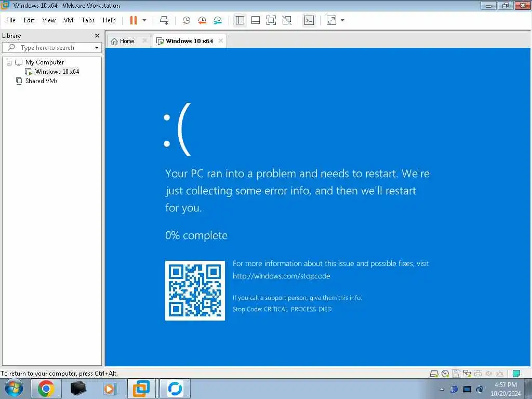Click the QR code on the blue screen
532x399 pixels.
[195, 290]
